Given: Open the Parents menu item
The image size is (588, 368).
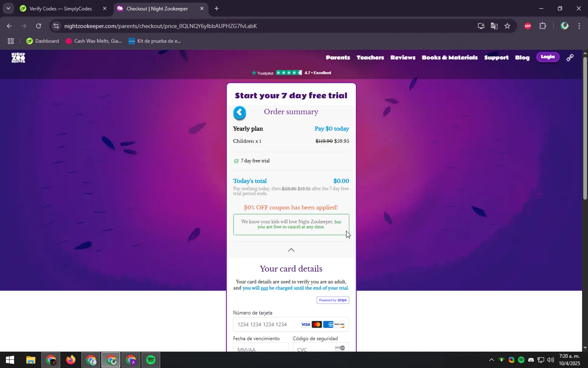Looking at the screenshot, I should pyautogui.click(x=338, y=57).
